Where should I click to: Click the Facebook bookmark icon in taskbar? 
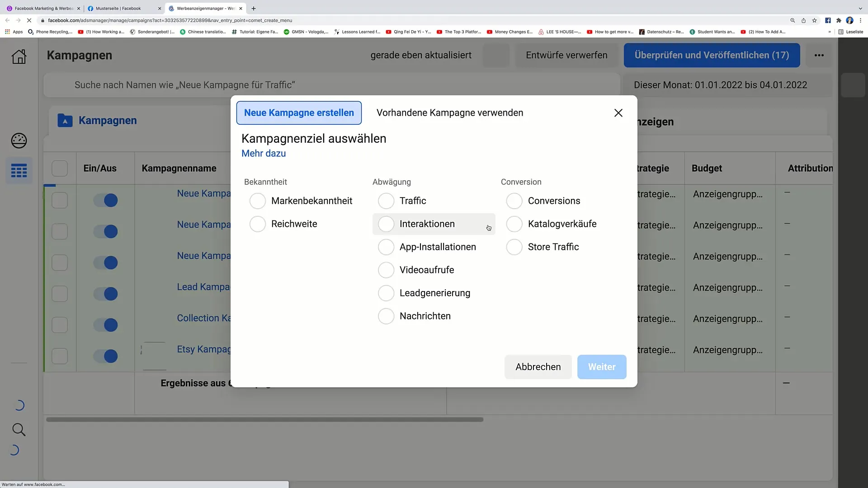click(x=828, y=20)
